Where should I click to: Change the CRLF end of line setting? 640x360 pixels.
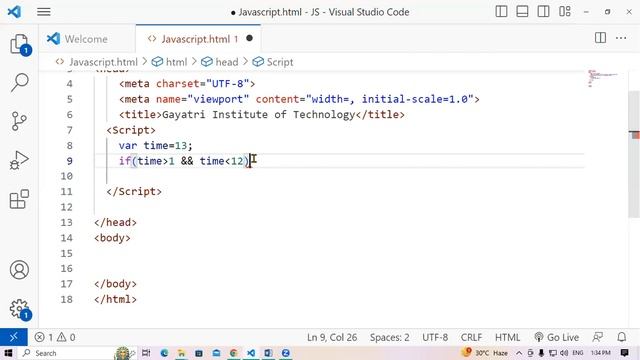click(x=471, y=337)
